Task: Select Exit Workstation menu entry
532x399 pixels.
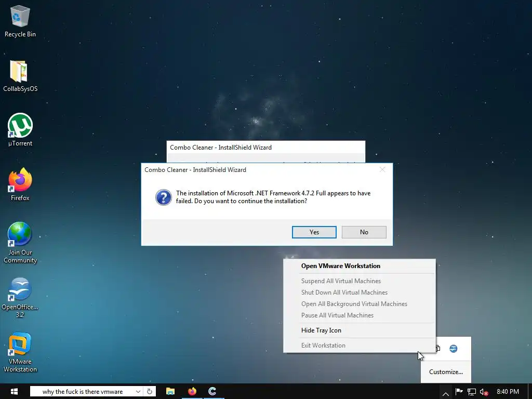Action: pyautogui.click(x=360, y=345)
